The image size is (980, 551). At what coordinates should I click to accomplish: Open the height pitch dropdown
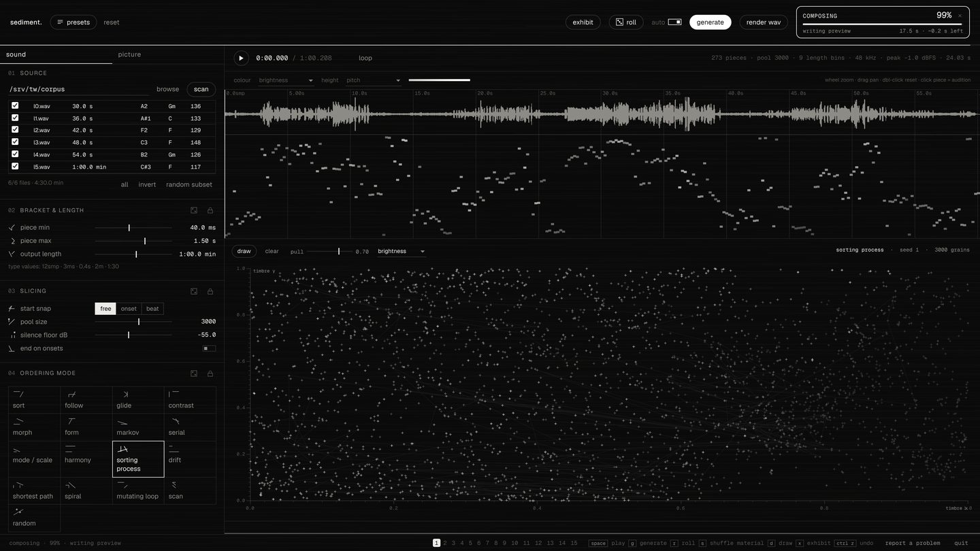(374, 80)
